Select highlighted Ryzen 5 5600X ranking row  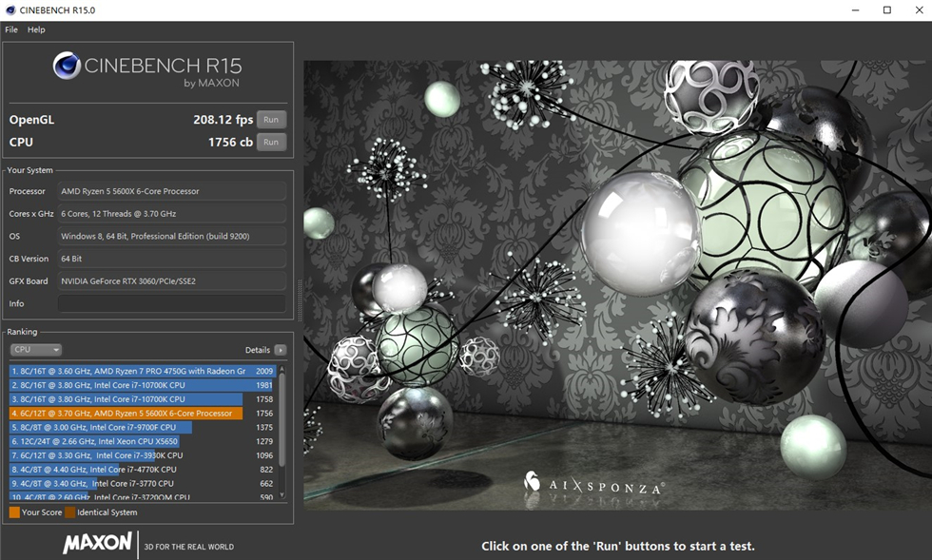pyautogui.click(x=142, y=414)
